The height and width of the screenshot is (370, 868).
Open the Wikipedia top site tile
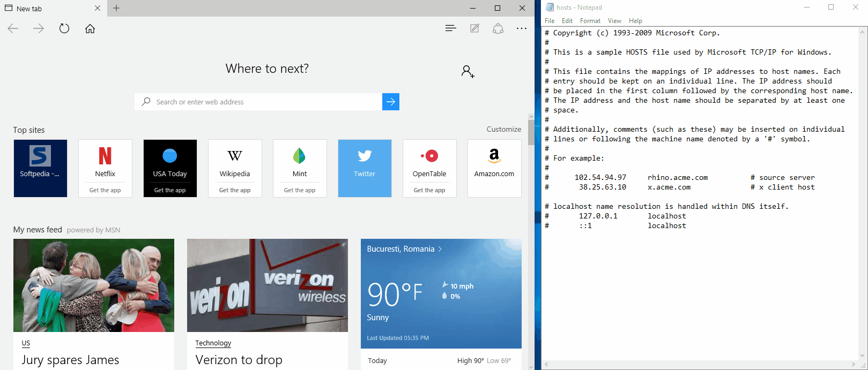[x=235, y=162]
